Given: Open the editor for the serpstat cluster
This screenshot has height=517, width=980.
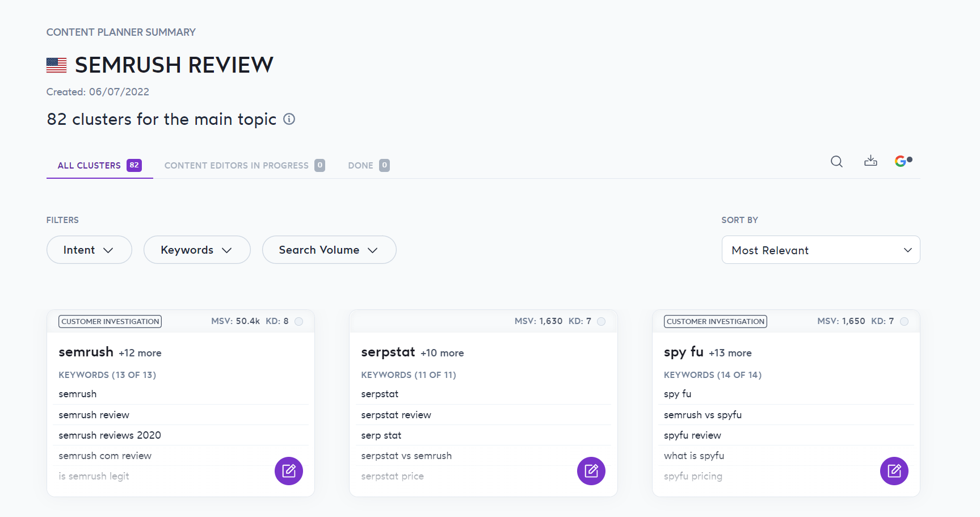Looking at the screenshot, I should [x=591, y=470].
